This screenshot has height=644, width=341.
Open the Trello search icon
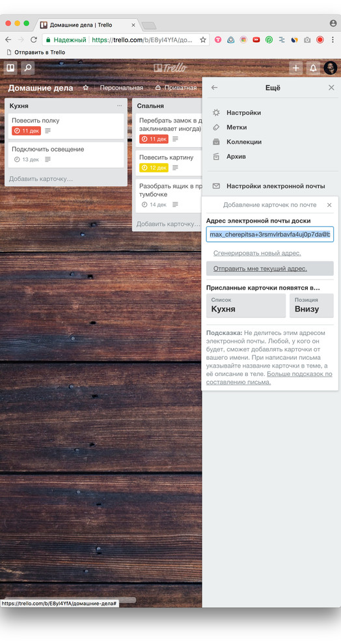[x=27, y=68]
